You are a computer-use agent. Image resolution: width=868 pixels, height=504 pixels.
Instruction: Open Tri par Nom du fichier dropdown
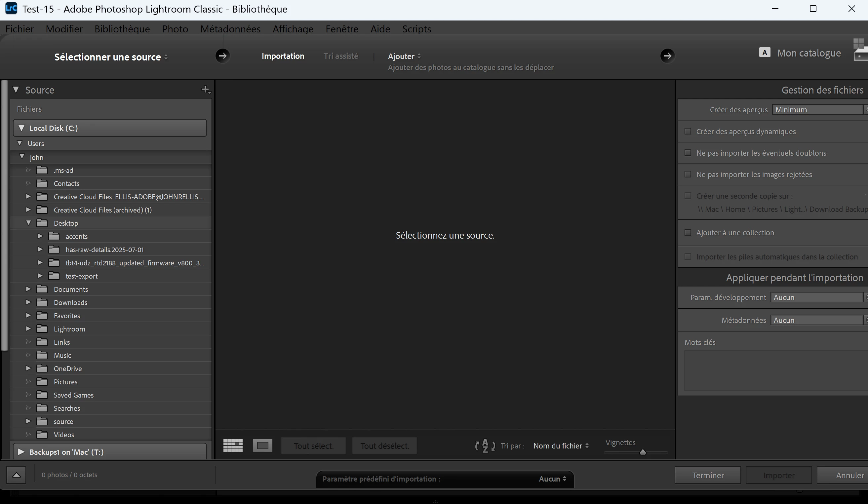[561, 446]
